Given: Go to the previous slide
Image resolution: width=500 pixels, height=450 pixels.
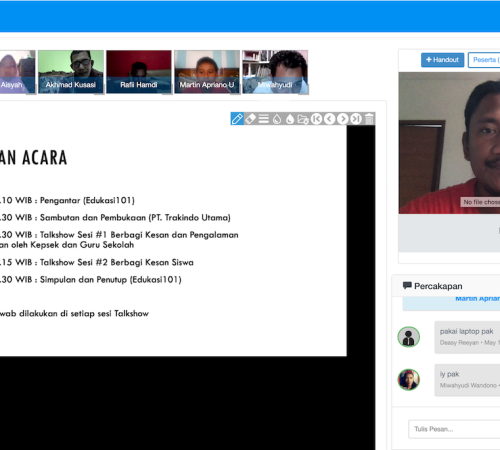Looking at the screenshot, I should tap(330, 119).
